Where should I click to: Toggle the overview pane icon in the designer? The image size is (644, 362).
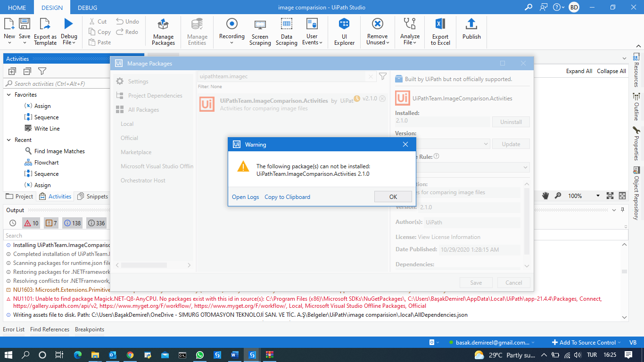coord(622,196)
